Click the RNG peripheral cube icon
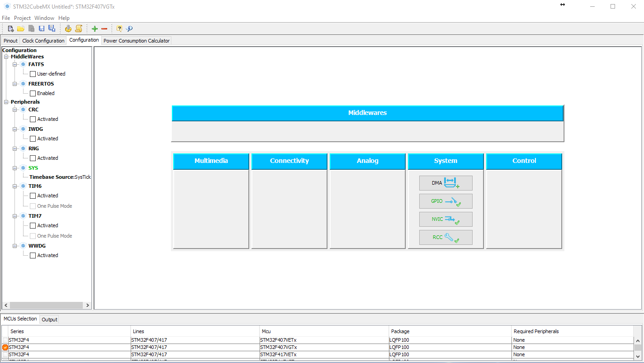 23,148
